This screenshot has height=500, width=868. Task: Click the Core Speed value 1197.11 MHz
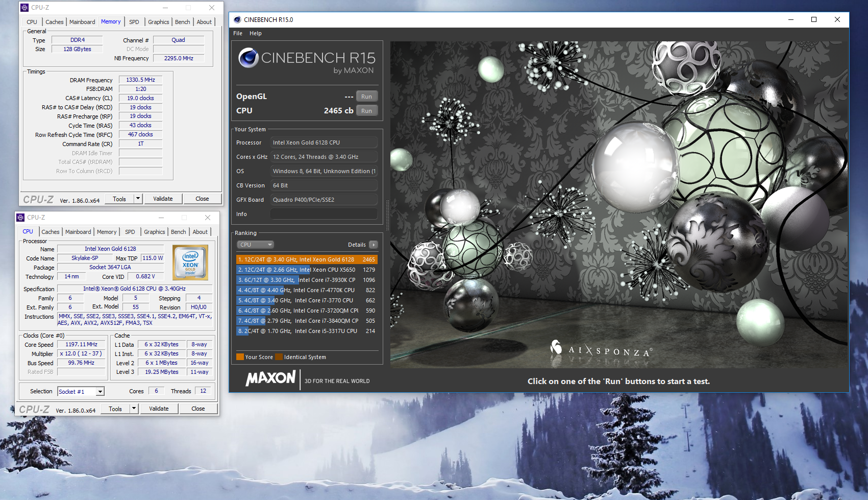click(x=81, y=345)
